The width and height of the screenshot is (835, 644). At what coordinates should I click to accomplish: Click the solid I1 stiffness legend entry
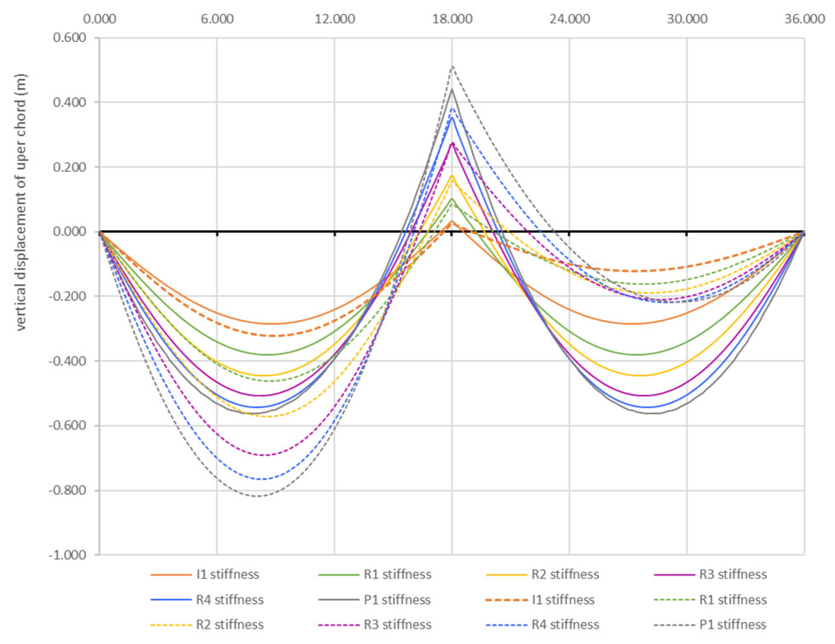click(227, 574)
